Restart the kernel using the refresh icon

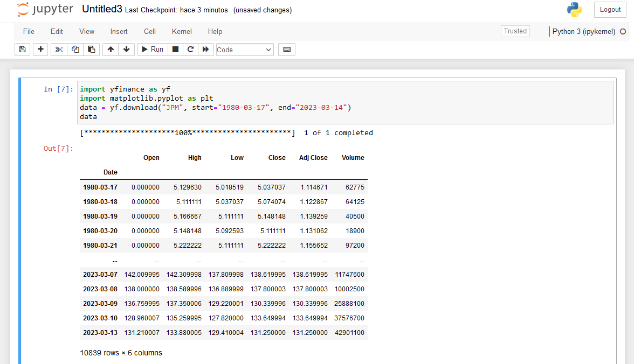point(190,49)
